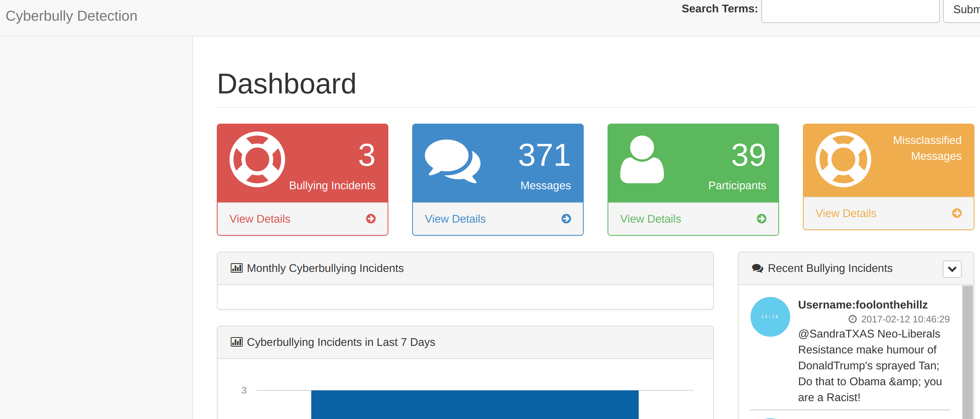Click green arrow icon beside Participants View Details

[x=762, y=219]
